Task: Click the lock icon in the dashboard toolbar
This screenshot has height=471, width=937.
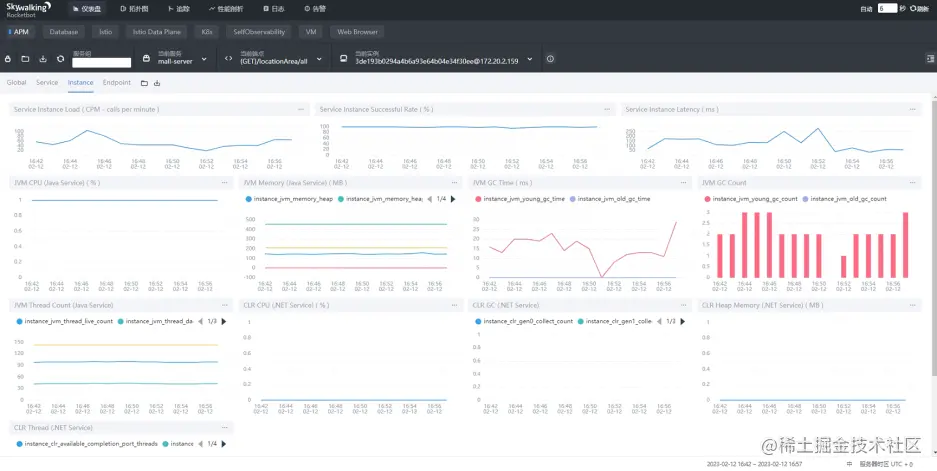Action: click(x=8, y=59)
